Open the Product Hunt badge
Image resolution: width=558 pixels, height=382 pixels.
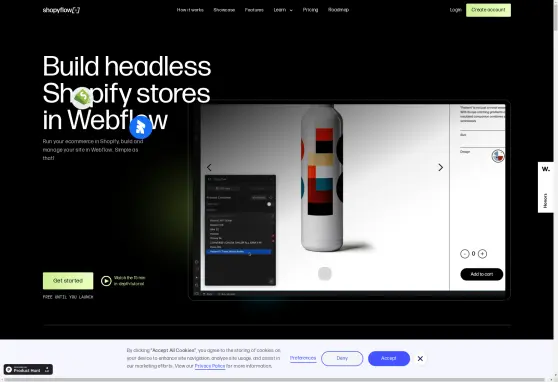(x=28, y=370)
